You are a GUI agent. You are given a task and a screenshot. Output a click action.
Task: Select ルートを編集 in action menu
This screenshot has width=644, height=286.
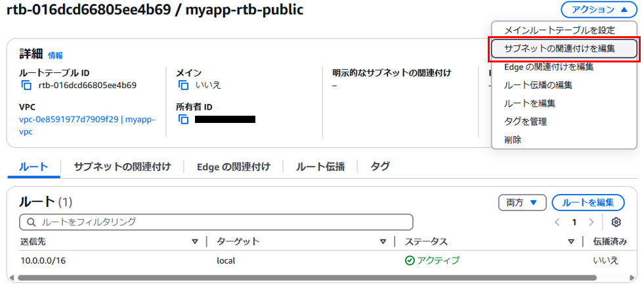click(x=565, y=103)
